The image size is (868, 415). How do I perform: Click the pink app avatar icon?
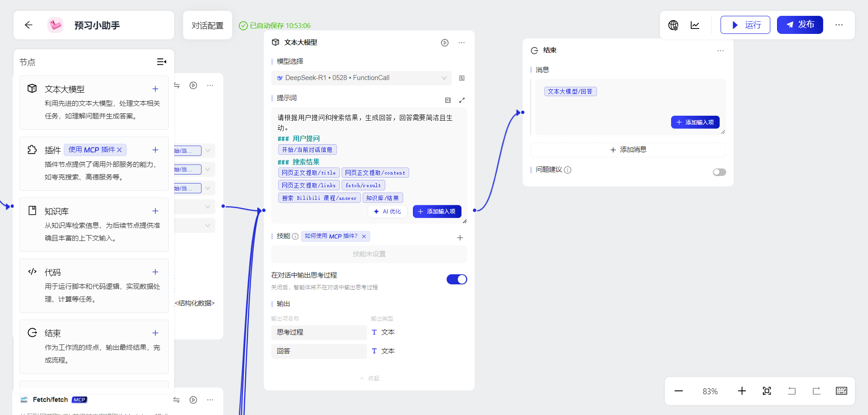[56, 25]
